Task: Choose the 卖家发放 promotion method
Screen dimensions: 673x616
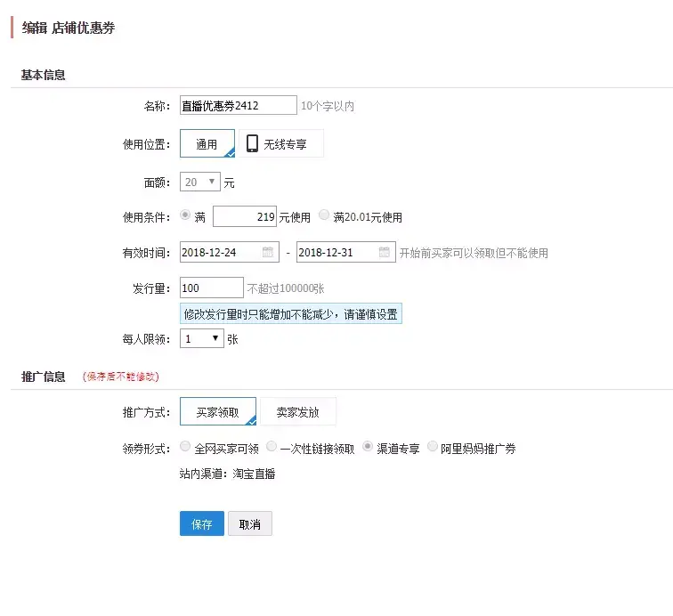Action: point(298,411)
